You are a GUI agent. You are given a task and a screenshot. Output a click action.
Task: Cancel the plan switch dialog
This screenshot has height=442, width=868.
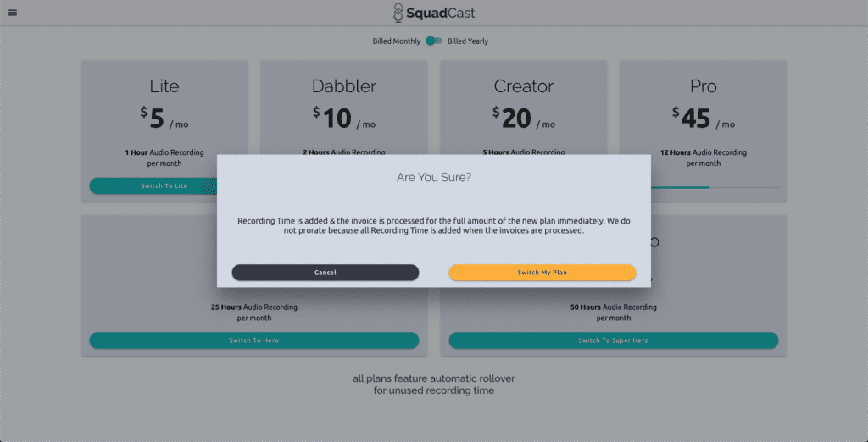pyautogui.click(x=325, y=272)
